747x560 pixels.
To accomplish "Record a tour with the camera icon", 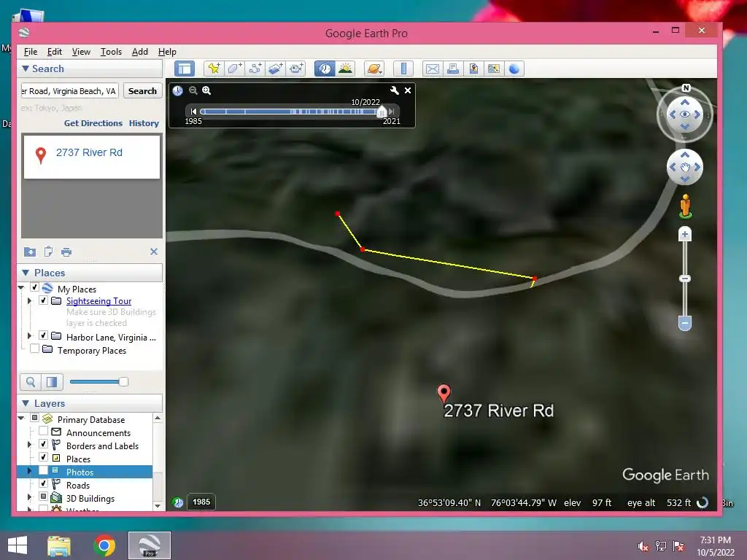I will (296, 69).
